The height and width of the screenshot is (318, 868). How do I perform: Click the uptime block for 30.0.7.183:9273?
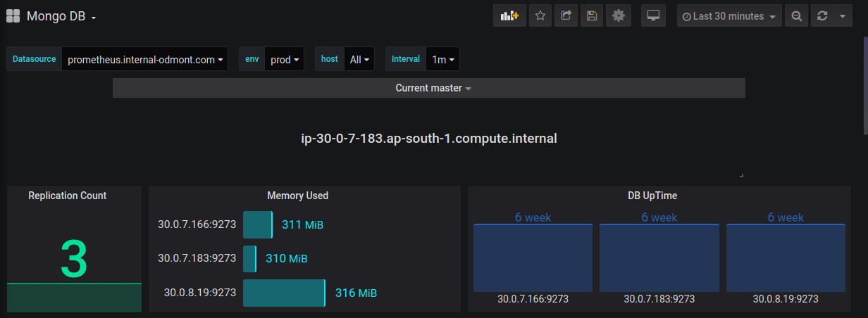659,257
